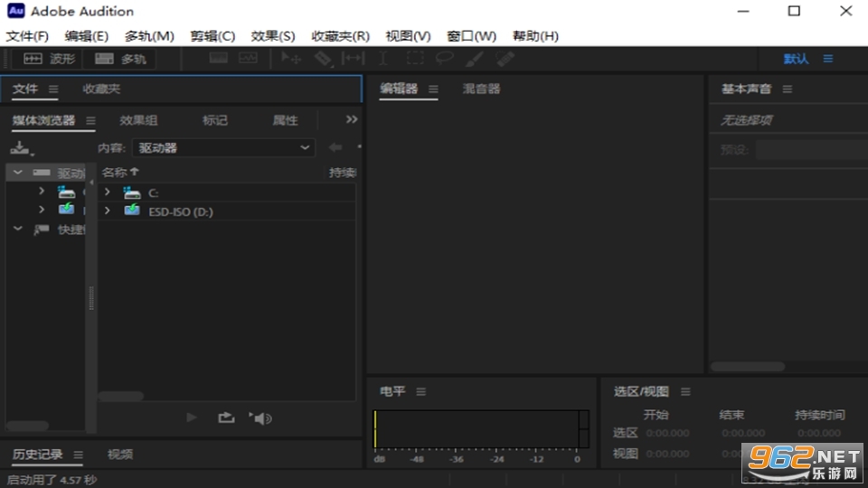Screen dimensions: 868x488
Task: Select the Move tool in toolbar
Action: (x=290, y=58)
